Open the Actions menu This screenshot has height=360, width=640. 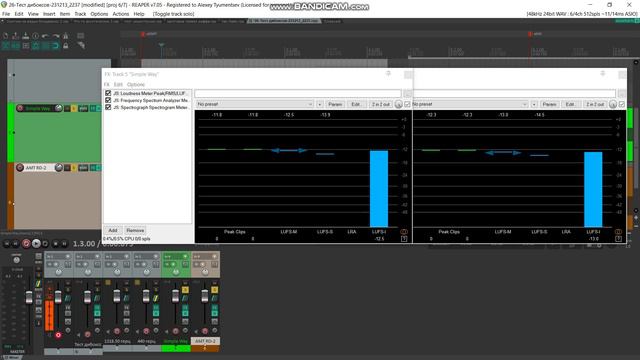[120, 14]
